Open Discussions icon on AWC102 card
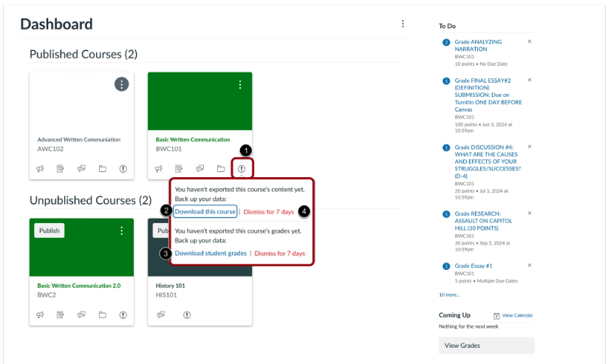The image size is (616, 364). click(x=81, y=169)
